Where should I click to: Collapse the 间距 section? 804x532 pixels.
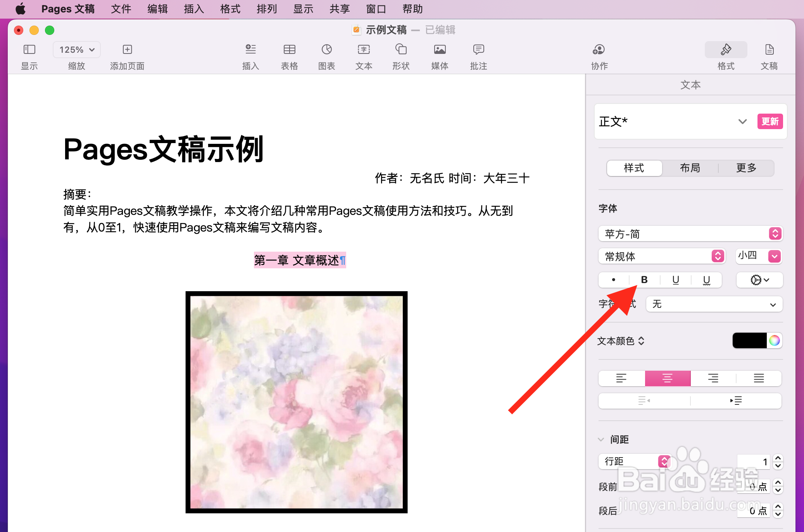click(x=601, y=439)
